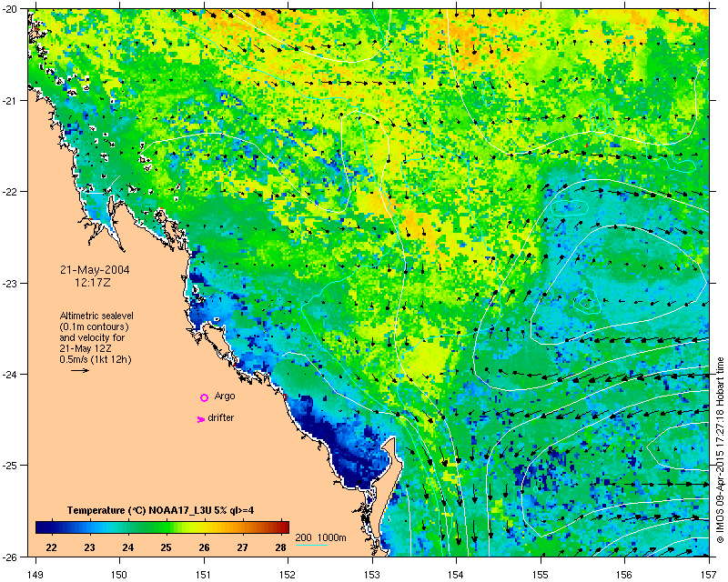Click latitude axis label -21
Image resolution: width=728 pixels, height=582 pixels.
11,101
